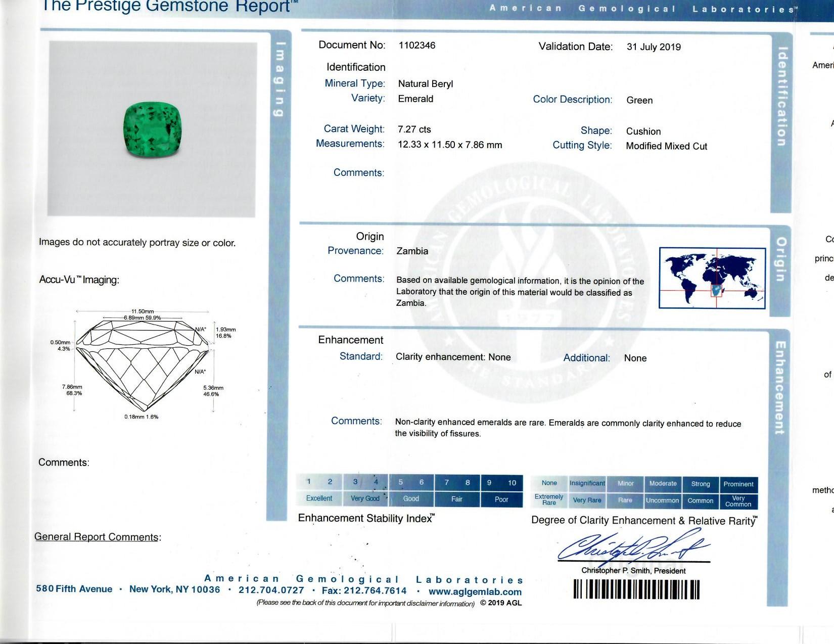This screenshot has width=834, height=644.
Task: Click the None clarity enhancement degree cell
Action: click(x=549, y=483)
